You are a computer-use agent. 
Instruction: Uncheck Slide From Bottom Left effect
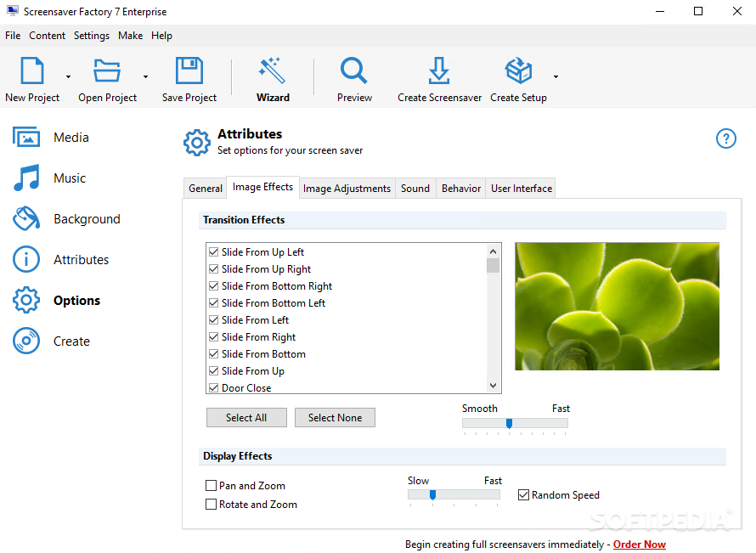pos(213,302)
